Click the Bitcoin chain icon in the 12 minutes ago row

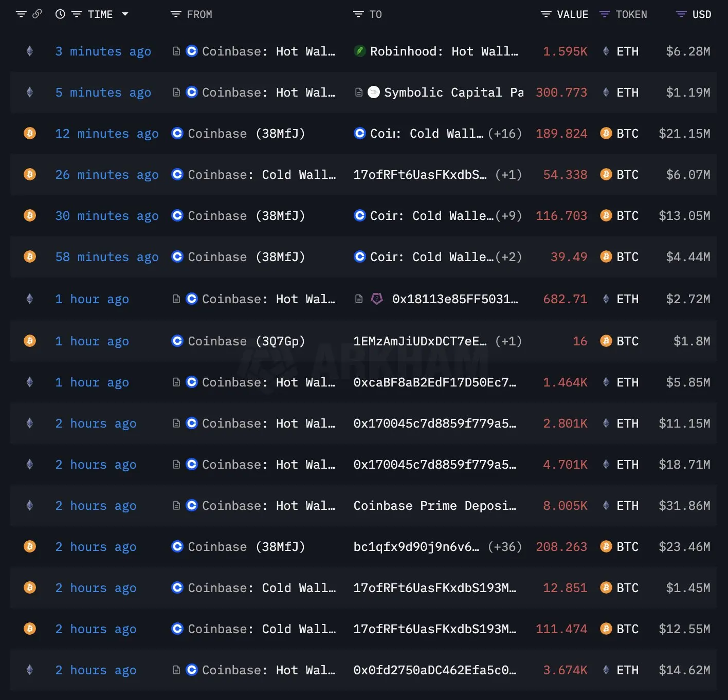[x=30, y=133]
